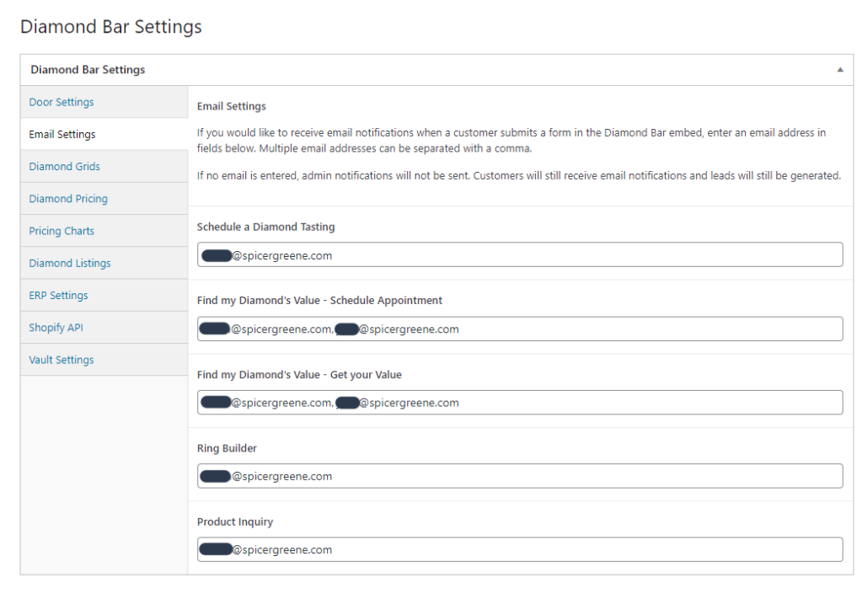The height and width of the screenshot is (599, 868).
Task: Click the Product Inquiry field label
Action: tap(235, 521)
